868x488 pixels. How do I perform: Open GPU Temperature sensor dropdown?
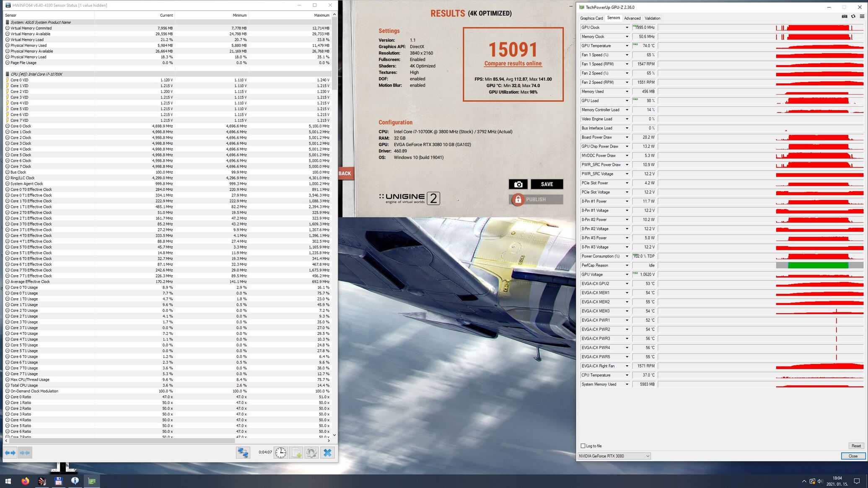627,46
